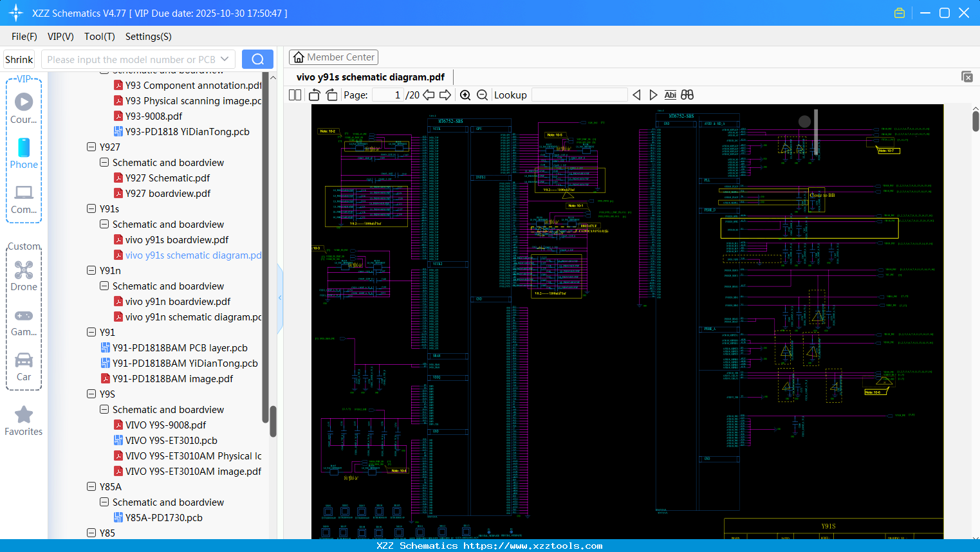Open the dual-page view layout
Screen dimensions: 980x552
294,95
